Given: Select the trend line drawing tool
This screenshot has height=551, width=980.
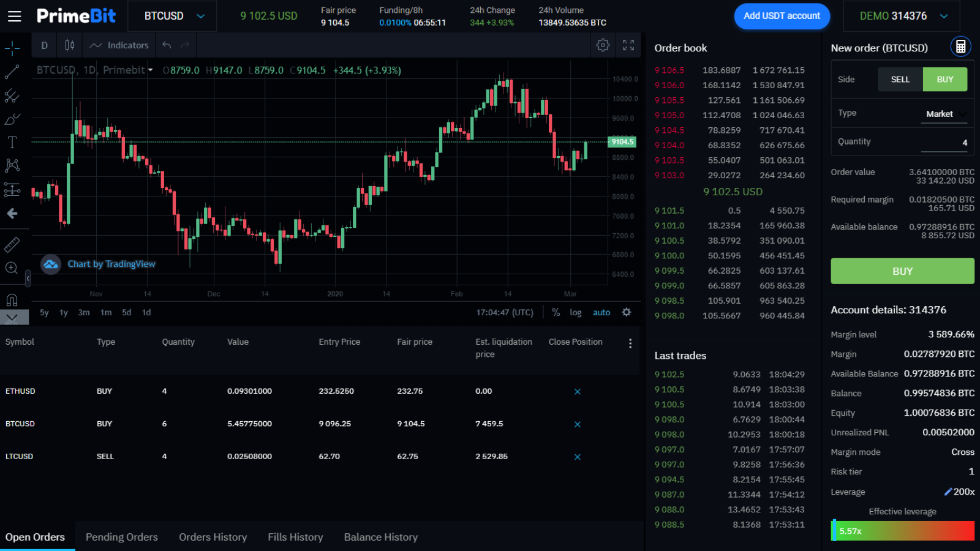Looking at the screenshot, I should coord(12,72).
